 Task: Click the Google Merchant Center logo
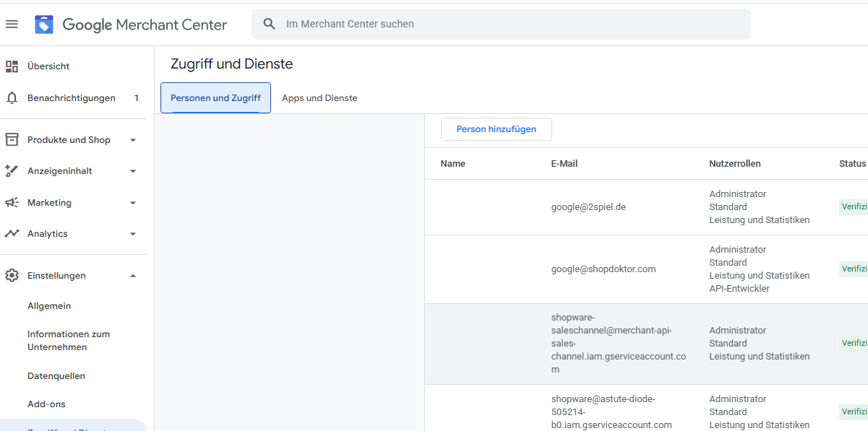tap(131, 25)
